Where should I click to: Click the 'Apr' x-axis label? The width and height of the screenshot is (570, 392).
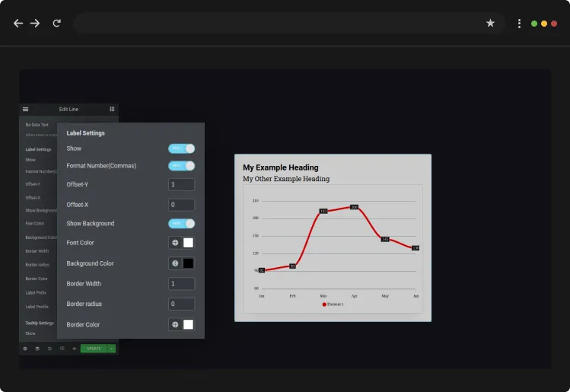[x=354, y=296]
